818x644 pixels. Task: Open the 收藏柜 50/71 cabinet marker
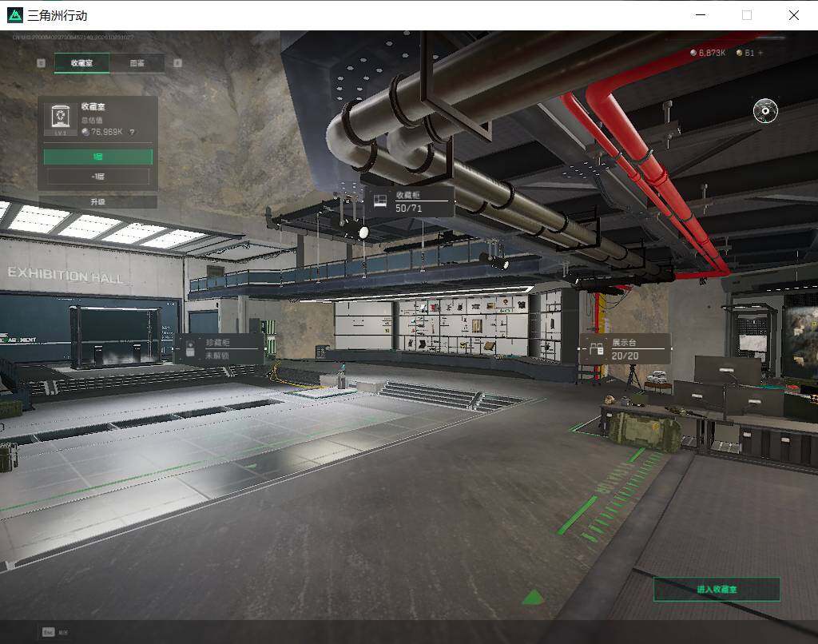pos(409,201)
